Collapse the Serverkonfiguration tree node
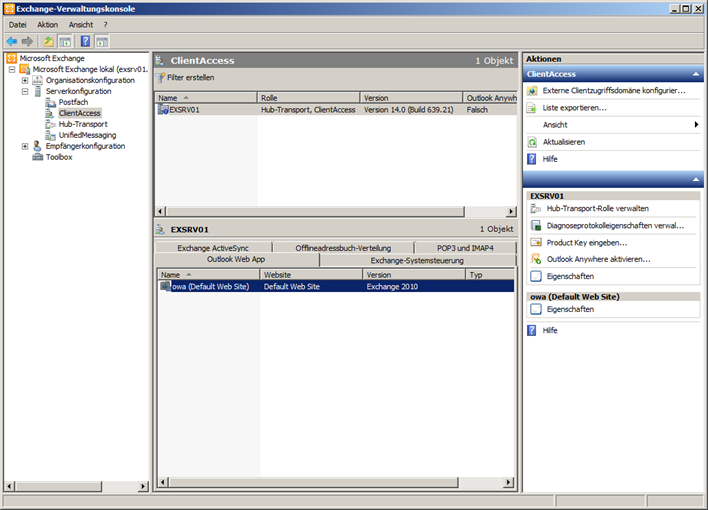 click(x=25, y=91)
